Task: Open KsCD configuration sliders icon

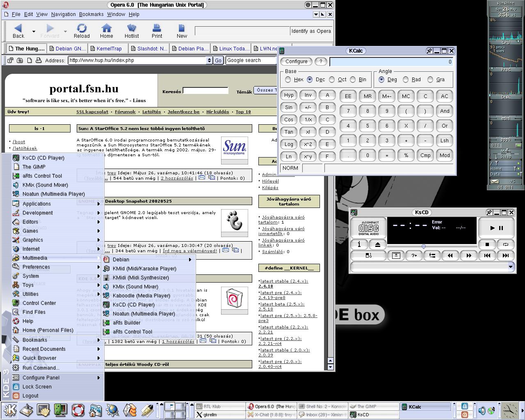Action: tap(432, 256)
